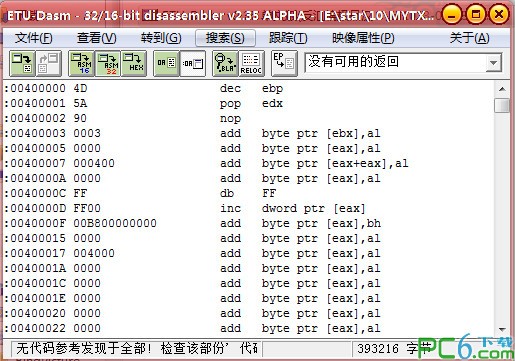
Task: Open the 跟踪(T) menu
Action: click(288, 38)
